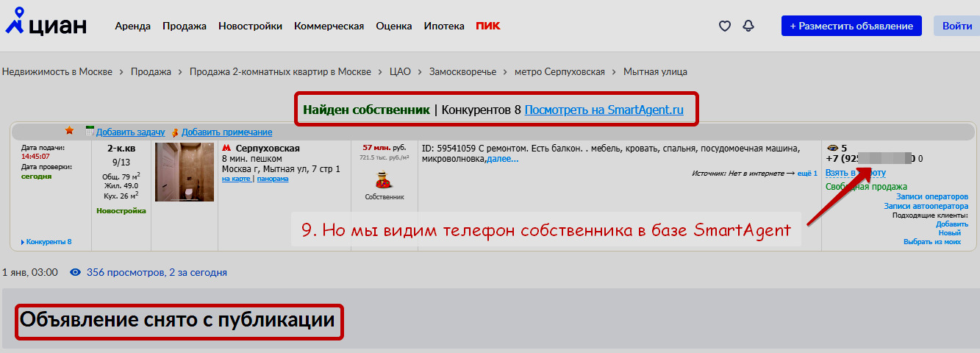Open Оценка menu
This screenshot has height=353, width=980.
[394, 26]
